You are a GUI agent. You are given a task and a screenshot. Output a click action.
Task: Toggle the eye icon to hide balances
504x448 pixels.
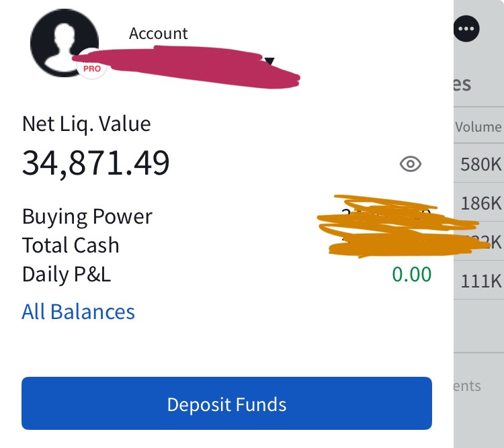[x=410, y=164]
